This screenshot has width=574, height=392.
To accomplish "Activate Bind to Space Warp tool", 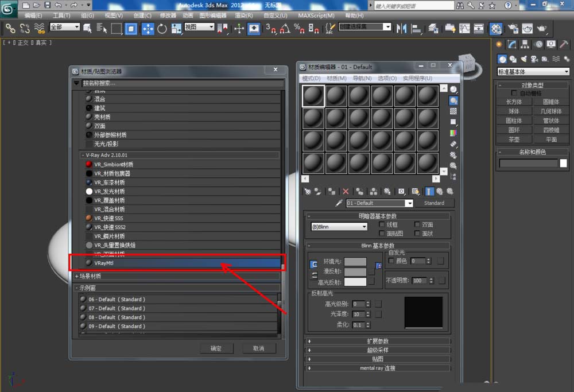I will click(x=40, y=29).
